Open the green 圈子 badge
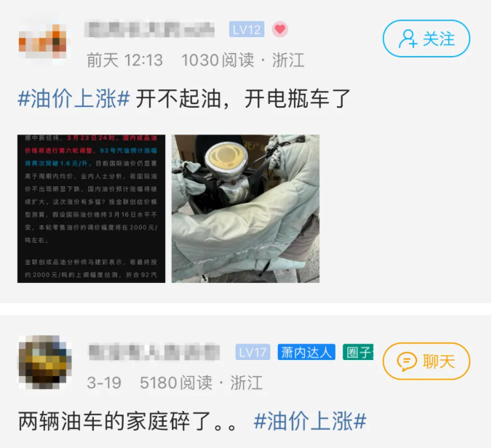 coord(358,352)
